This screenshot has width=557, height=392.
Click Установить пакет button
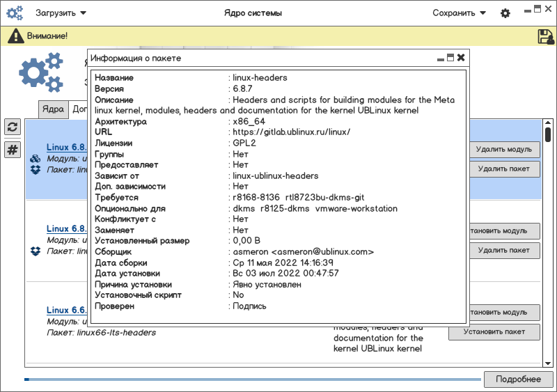click(x=494, y=331)
